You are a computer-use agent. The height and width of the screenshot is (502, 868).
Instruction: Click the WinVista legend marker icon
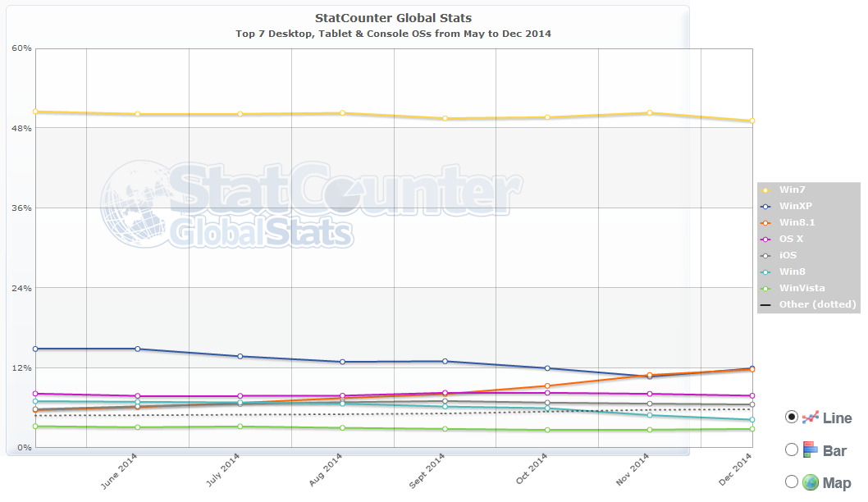(x=766, y=288)
